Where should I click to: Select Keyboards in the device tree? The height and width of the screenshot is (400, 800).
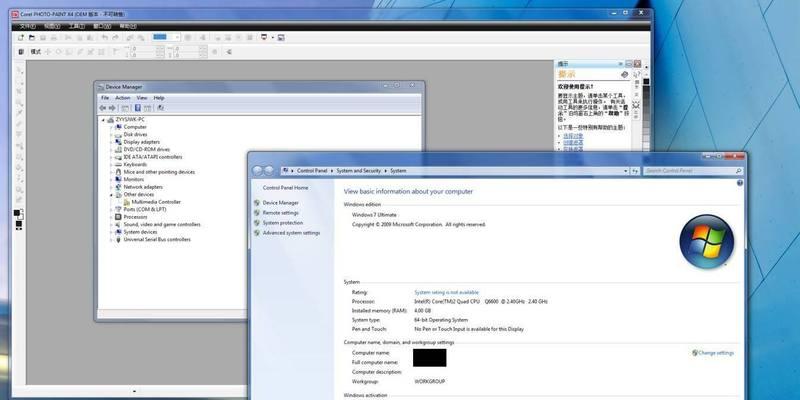click(135, 165)
